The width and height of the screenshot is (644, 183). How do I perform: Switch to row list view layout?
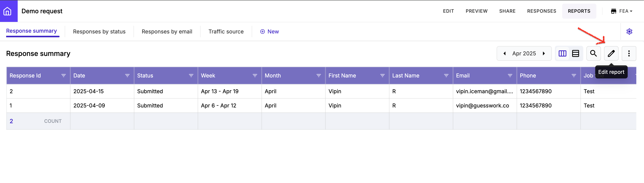coord(575,53)
